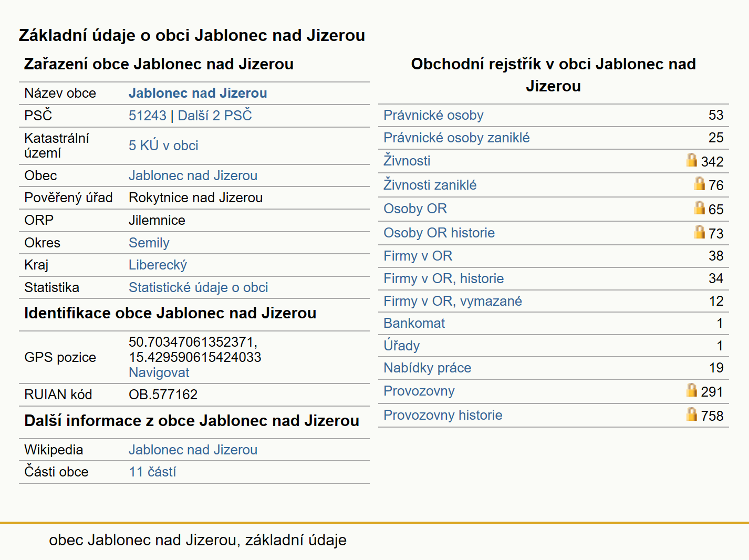749x560 pixels.
Task: Open the Liberecký region link
Action: tap(158, 265)
